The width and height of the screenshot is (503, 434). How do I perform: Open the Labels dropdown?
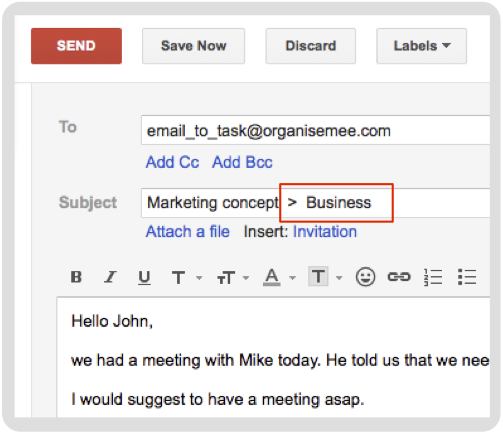tap(421, 46)
